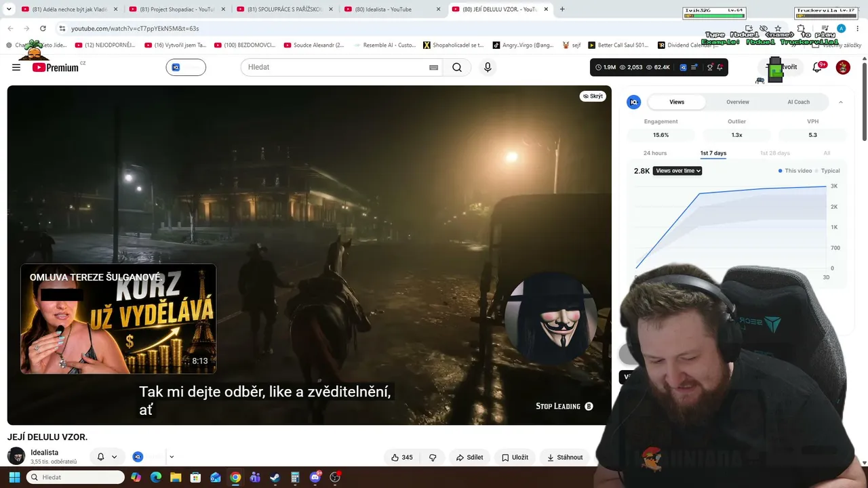Select the 24 hours range tab

pos(655,153)
